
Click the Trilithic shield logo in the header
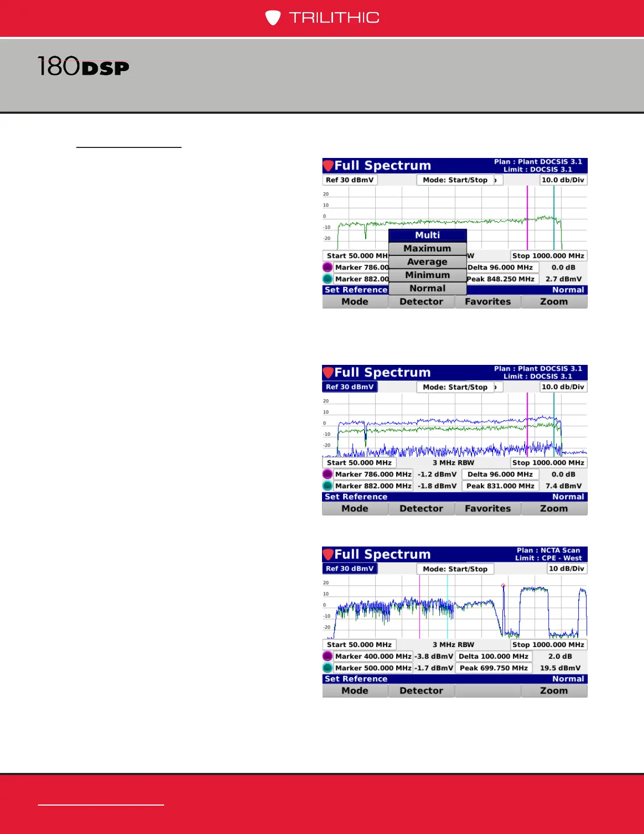coord(273,18)
